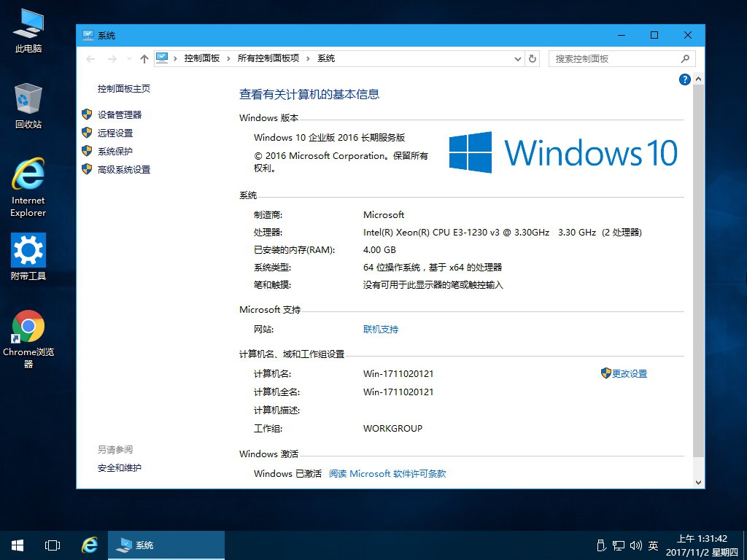Open 系统保护 sidebar link

pyautogui.click(x=115, y=152)
